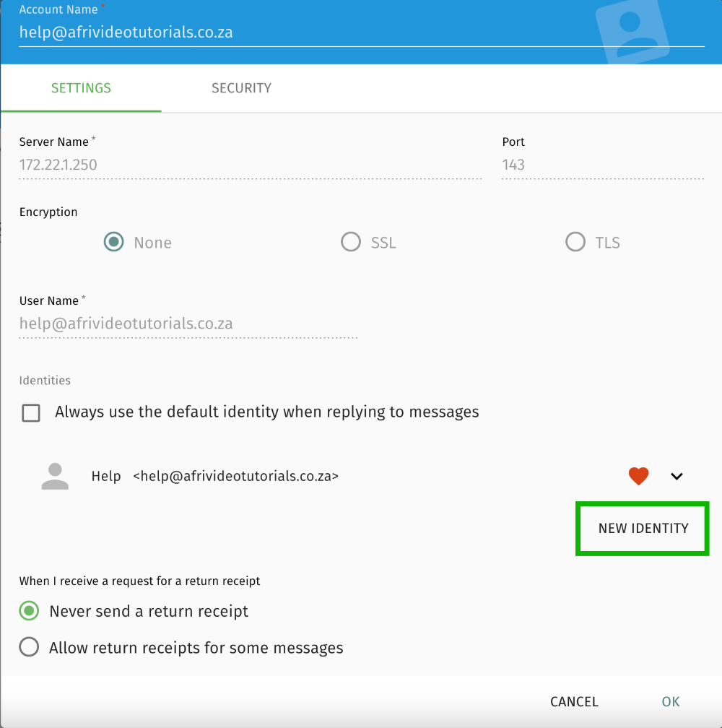Viewport: 722px width, 728px height.
Task: Select None encryption option
Action: pos(113,242)
